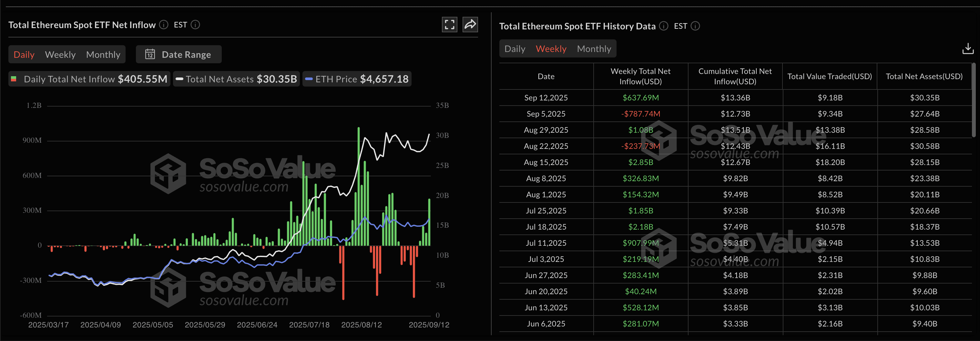Toggle the Daily Total Net Inflow legend
Image resolution: width=980 pixels, height=341 pixels.
[x=89, y=79]
